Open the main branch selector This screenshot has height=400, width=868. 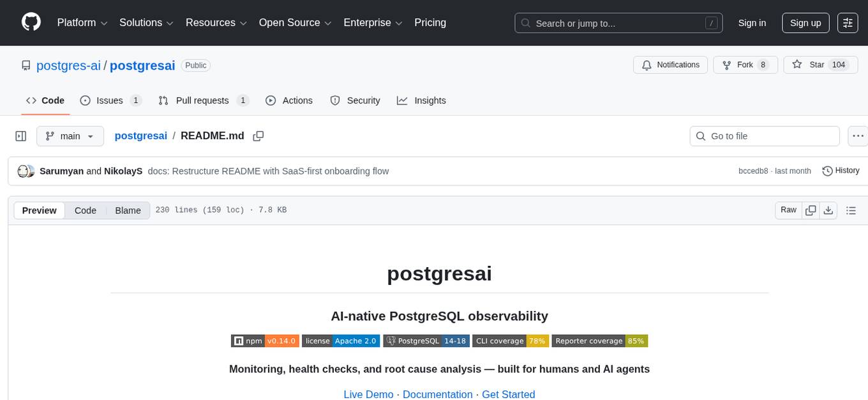pyautogui.click(x=70, y=135)
